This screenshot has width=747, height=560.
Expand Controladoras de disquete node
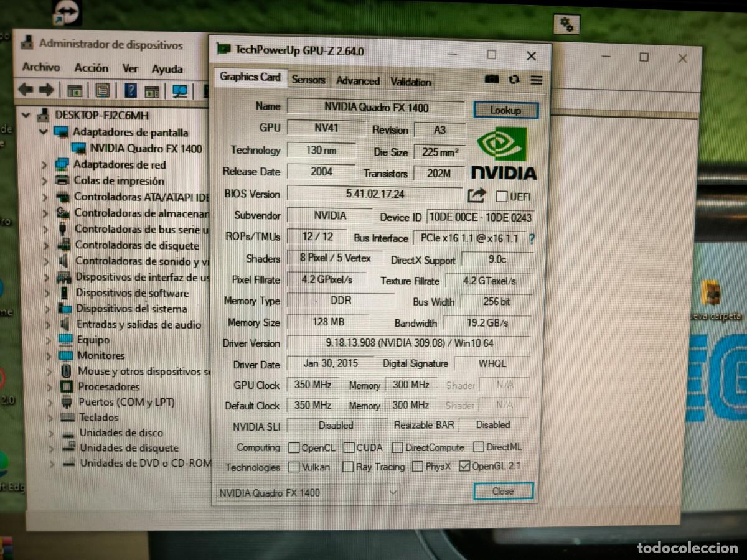point(46,245)
